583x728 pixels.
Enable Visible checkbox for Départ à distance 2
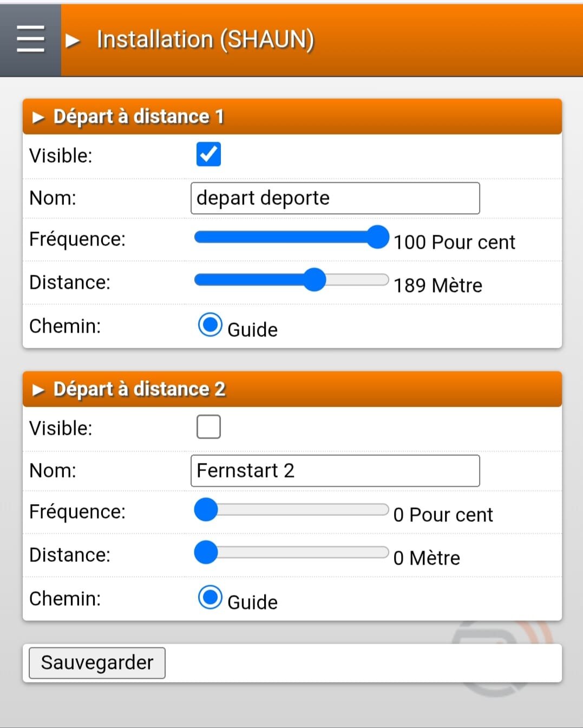[208, 427]
